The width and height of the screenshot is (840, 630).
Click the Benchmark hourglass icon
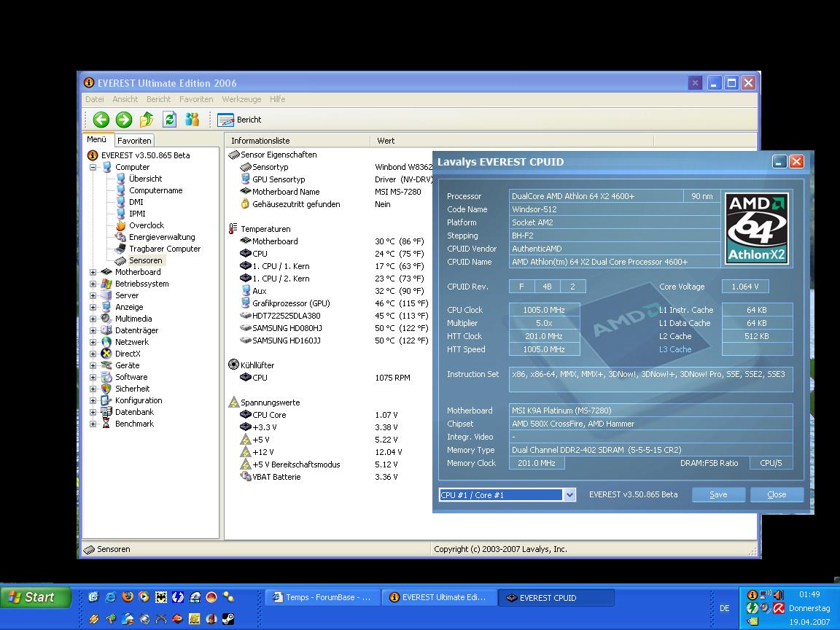(x=106, y=424)
